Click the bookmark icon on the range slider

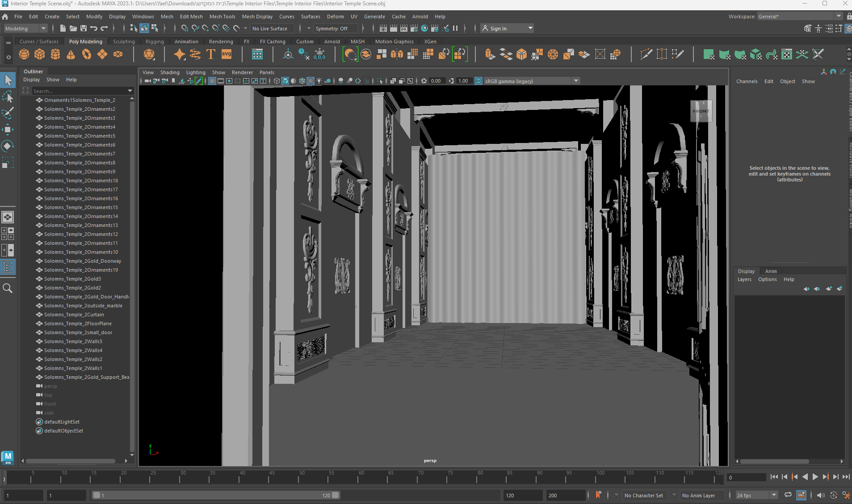click(598, 495)
